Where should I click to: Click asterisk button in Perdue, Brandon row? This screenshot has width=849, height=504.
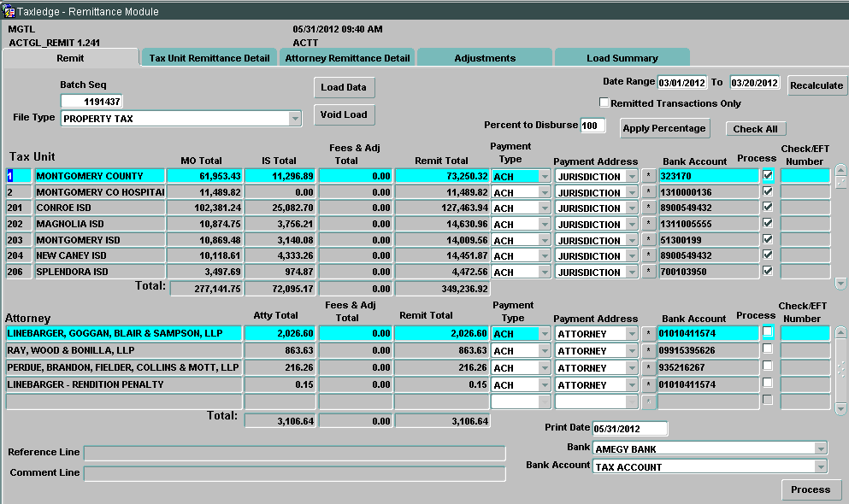[649, 367]
